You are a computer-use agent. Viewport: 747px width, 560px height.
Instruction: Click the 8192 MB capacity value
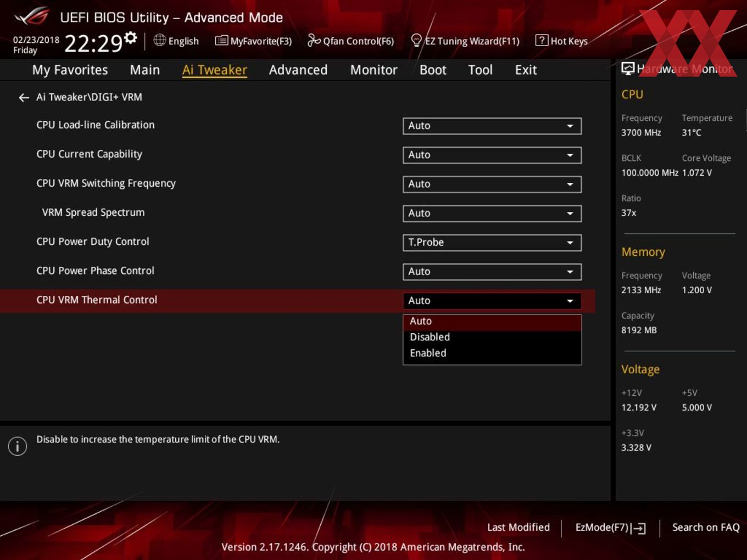(639, 330)
